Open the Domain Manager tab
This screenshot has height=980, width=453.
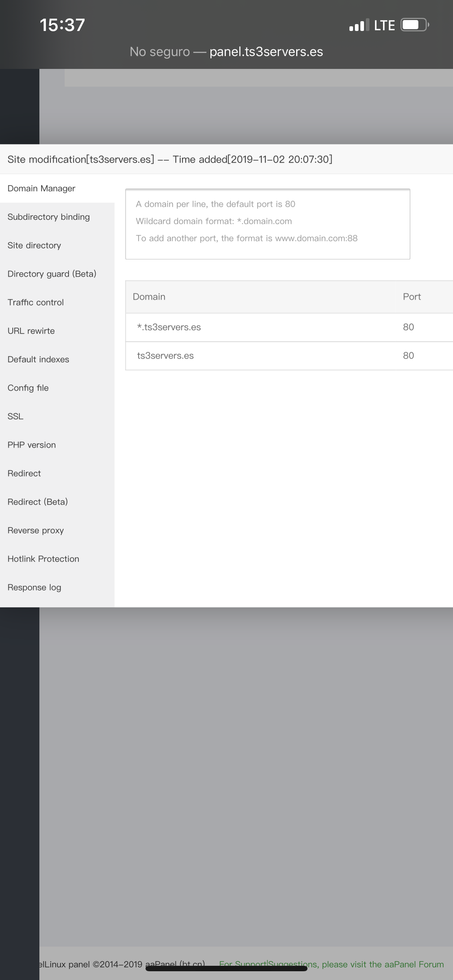pyautogui.click(x=42, y=188)
